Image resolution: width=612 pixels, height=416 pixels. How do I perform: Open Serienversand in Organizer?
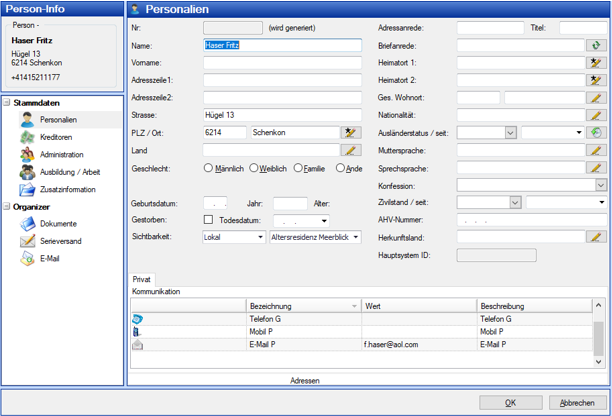click(61, 241)
